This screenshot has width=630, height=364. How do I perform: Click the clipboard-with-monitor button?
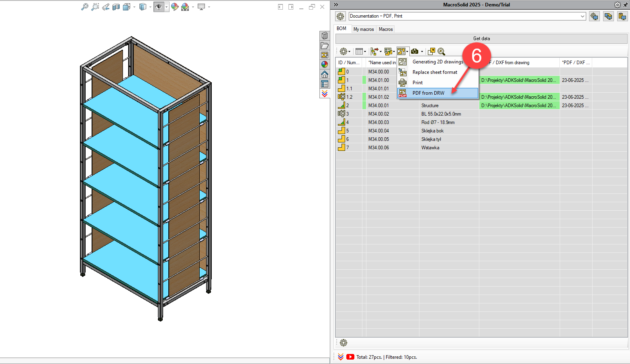pyautogui.click(x=622, y=16)
